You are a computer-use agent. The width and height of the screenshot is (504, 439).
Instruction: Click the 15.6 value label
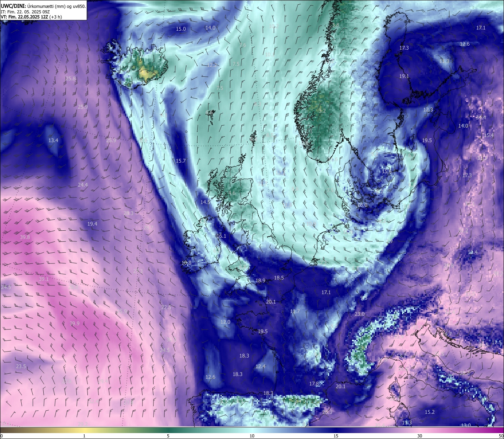click(x=387, y=172)
